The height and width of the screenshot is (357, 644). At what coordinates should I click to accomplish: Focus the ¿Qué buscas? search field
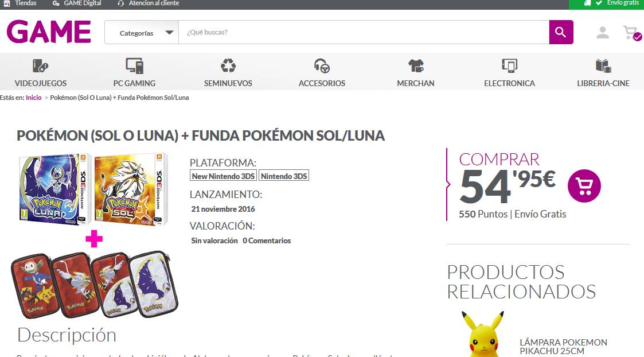(364, 33)
